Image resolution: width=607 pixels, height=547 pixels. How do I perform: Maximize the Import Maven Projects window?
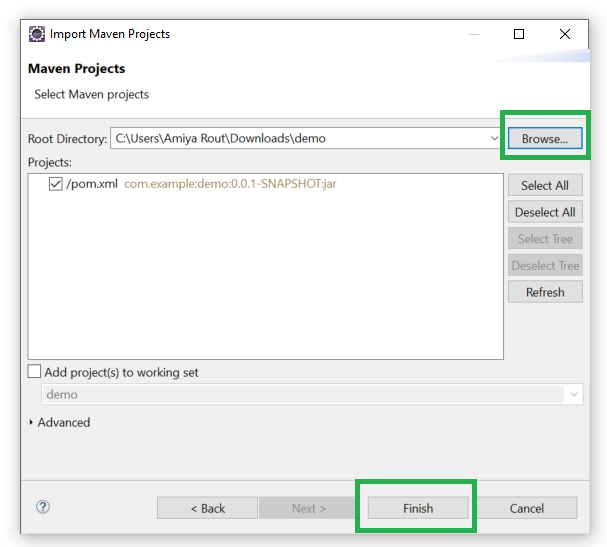pos(519,34)
